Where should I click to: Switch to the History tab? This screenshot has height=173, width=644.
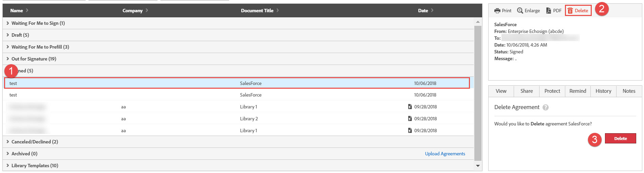pyautogui.click(x=603, y=91)
